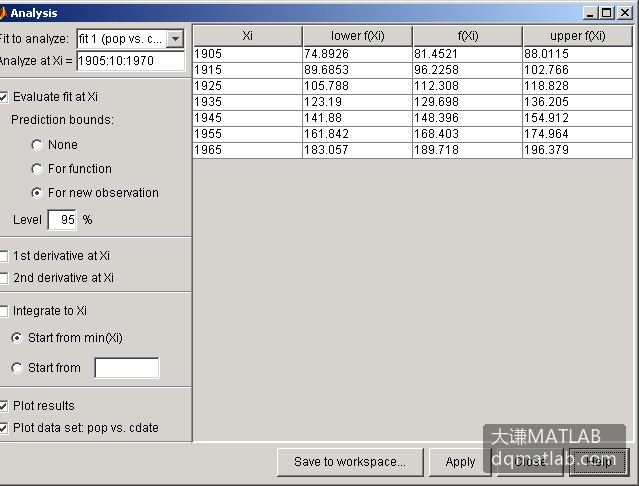Enable 2nd derivative at Xi
The image size is (639, 486).
click(3, 278)
